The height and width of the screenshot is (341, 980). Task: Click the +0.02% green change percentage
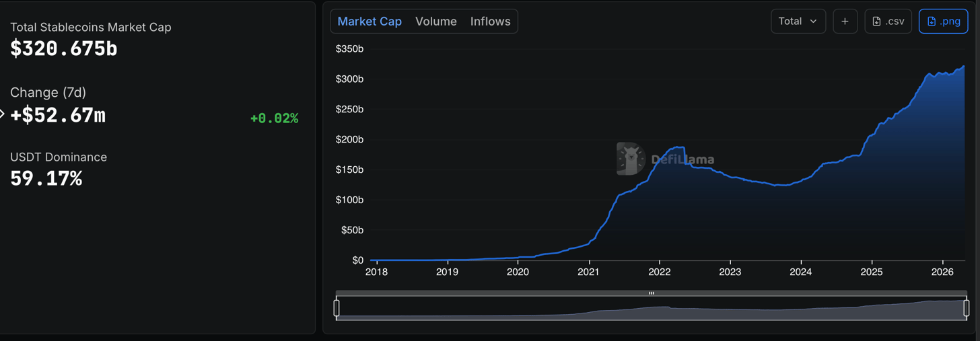pyautogui.click(x=274, y=118)
